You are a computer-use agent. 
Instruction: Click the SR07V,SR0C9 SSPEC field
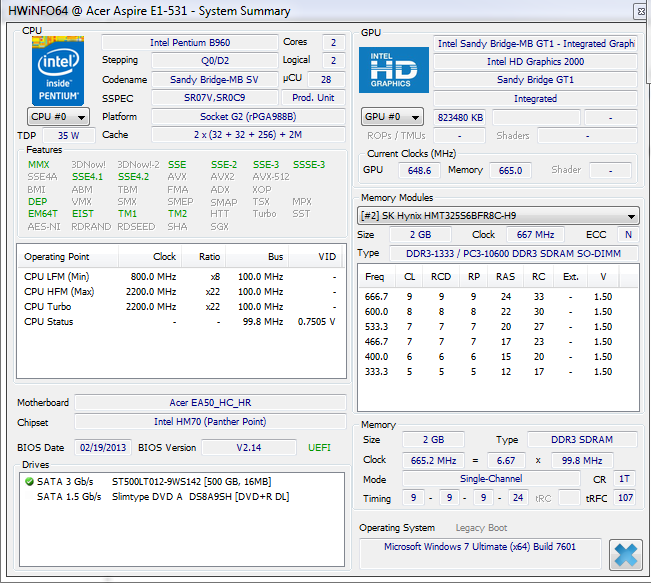tap(213, 98)
